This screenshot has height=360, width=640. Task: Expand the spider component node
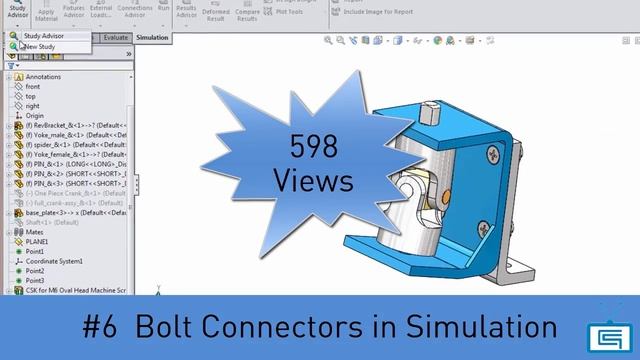(x=9, y=145)
